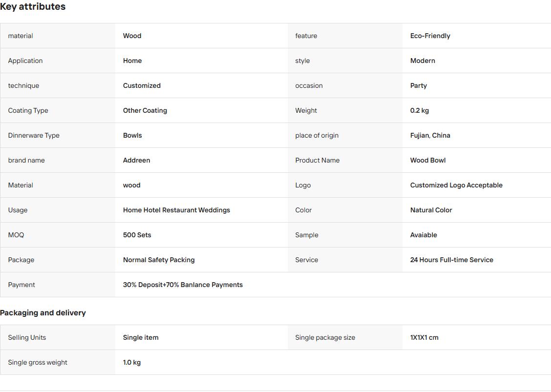The height and width of the screenshot is (392, 551).
Task: Click Normal Safety Packing value
Action: [159, 260]
